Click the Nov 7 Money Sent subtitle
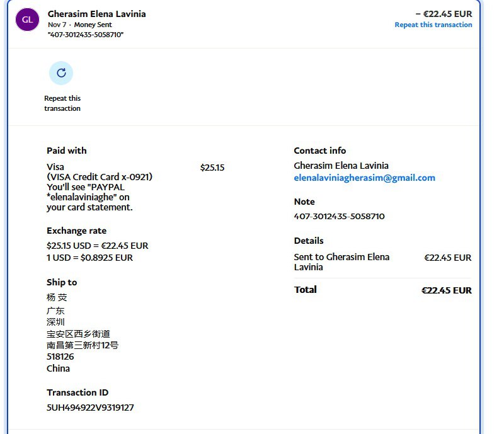Image resolution: width=504 pixels, height=434 pixels. click(x=79, y=25)
